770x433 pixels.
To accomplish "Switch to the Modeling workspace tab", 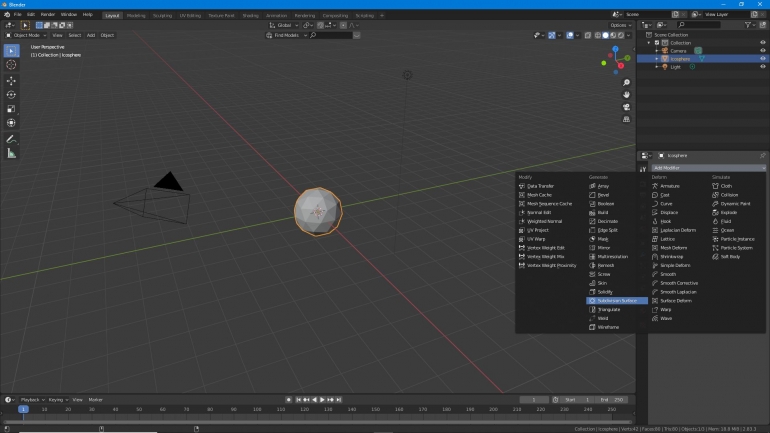I will (136, 15).
